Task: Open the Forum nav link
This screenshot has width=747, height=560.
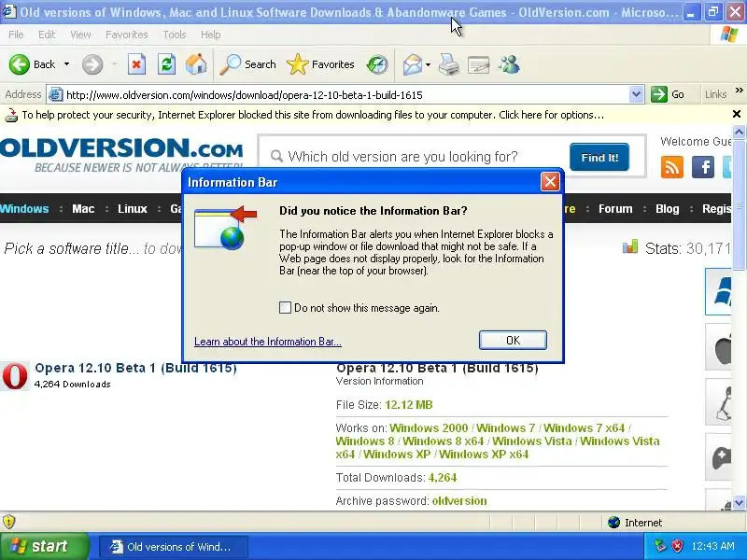Action: click(615, 208)
